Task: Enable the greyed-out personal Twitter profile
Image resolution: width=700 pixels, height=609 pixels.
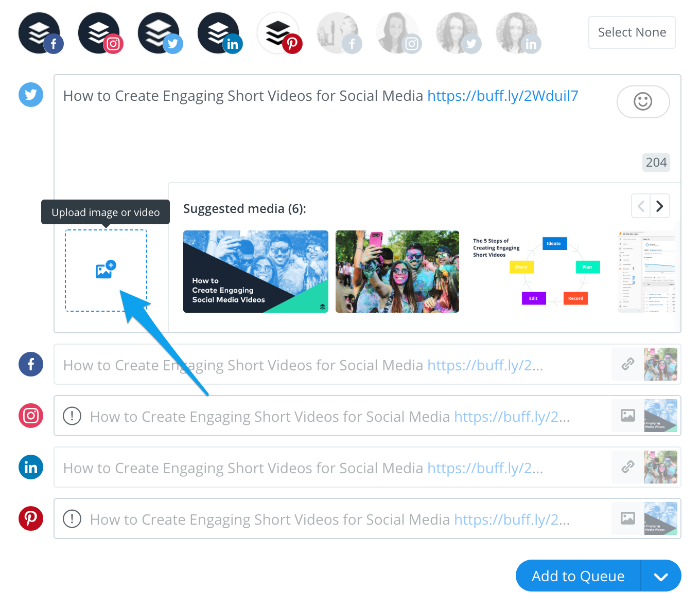Action: [458, 33]
